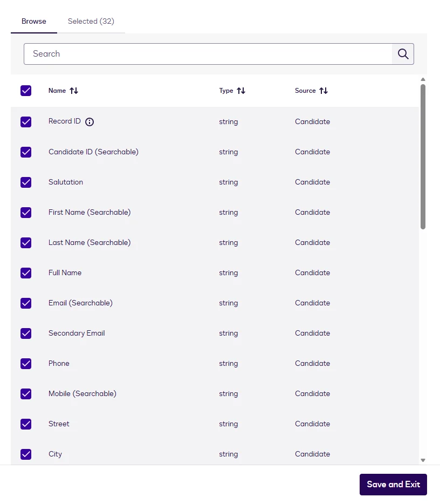Sort by Source column arrows
Viewport: 440px width, 504px height.
324,91
